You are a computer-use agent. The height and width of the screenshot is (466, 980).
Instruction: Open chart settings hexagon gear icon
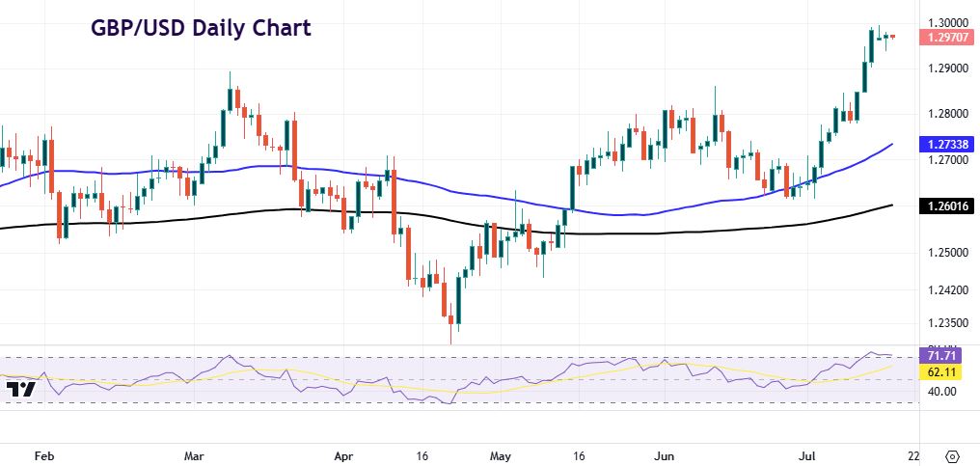tap(952, 455)
